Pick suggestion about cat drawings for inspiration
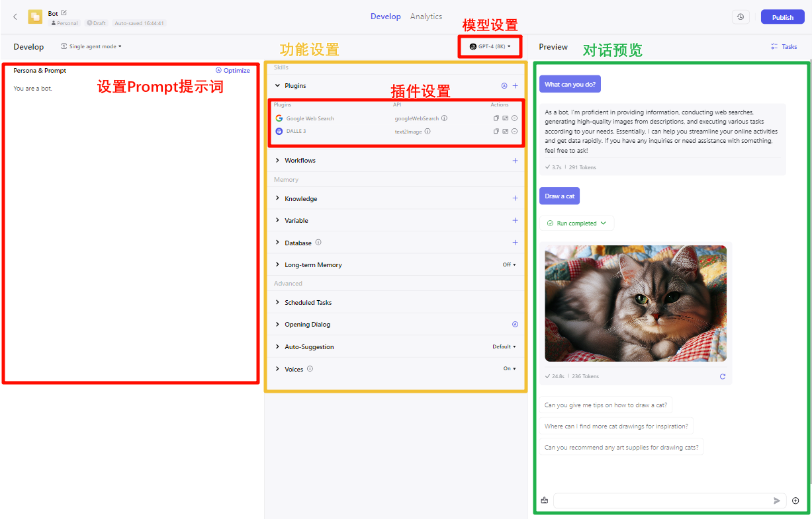Image resolution: width=812 pixels, height=519 pixels. (x=616, y=426)
